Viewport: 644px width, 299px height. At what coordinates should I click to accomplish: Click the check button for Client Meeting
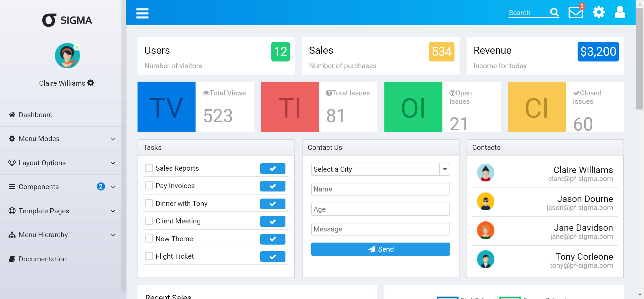click(x=273, y=221)
